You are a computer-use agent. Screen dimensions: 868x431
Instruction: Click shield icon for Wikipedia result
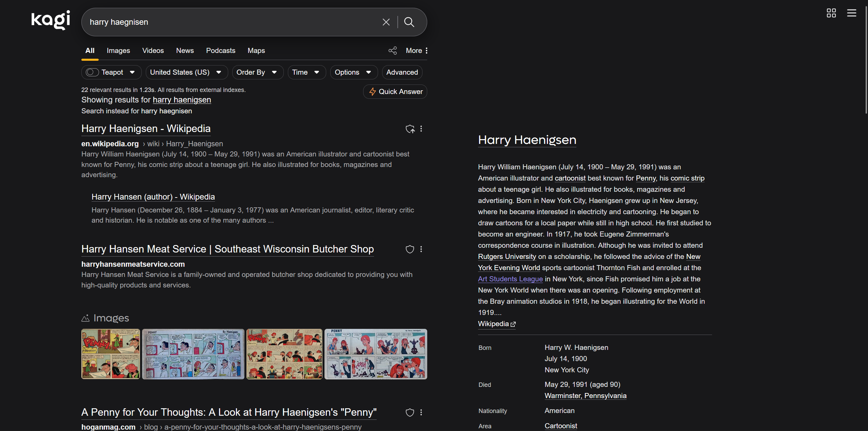[410, 129]
